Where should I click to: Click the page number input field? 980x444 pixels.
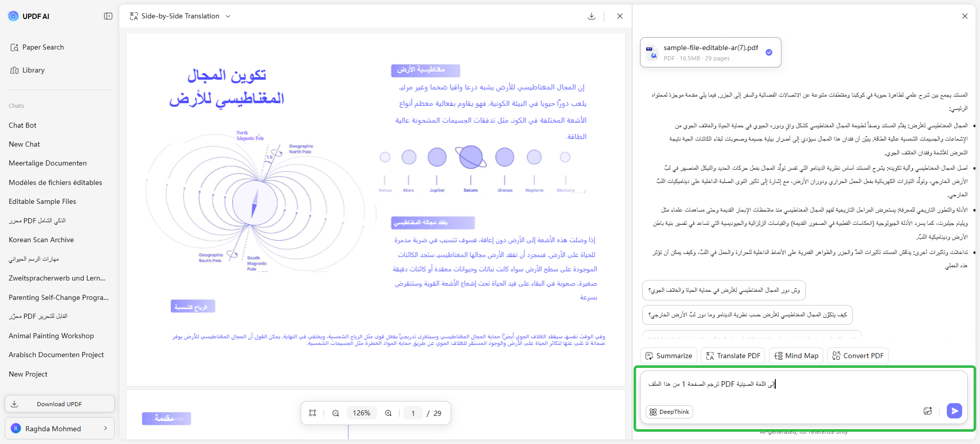click(x=413, y=413)
